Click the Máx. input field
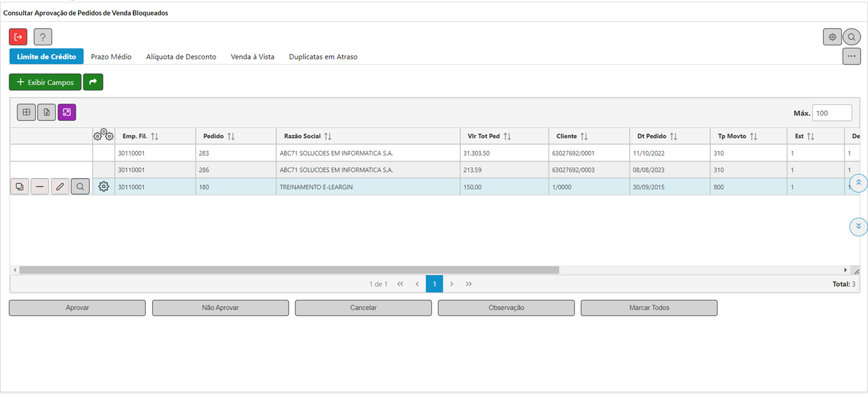This screenshot has width=868, height=394. click(832, 113)
